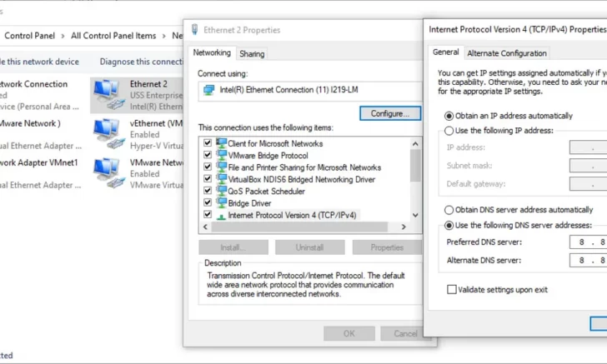Select Internet Protocol Version 4 (TCP/IPv4) row text

point(292,215)
